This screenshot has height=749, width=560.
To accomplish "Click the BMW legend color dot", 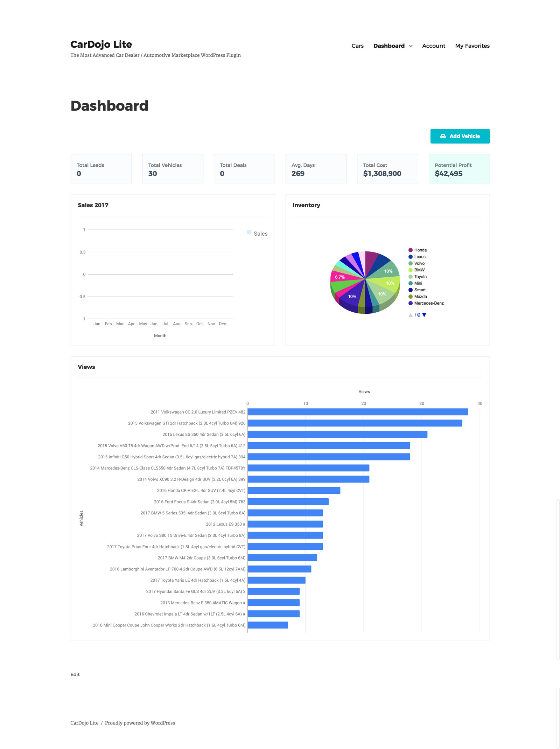I will tap(411, 270).
